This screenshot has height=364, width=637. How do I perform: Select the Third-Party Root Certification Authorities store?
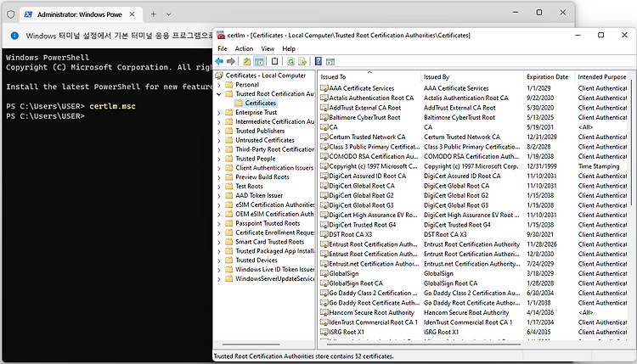point(274,149)
